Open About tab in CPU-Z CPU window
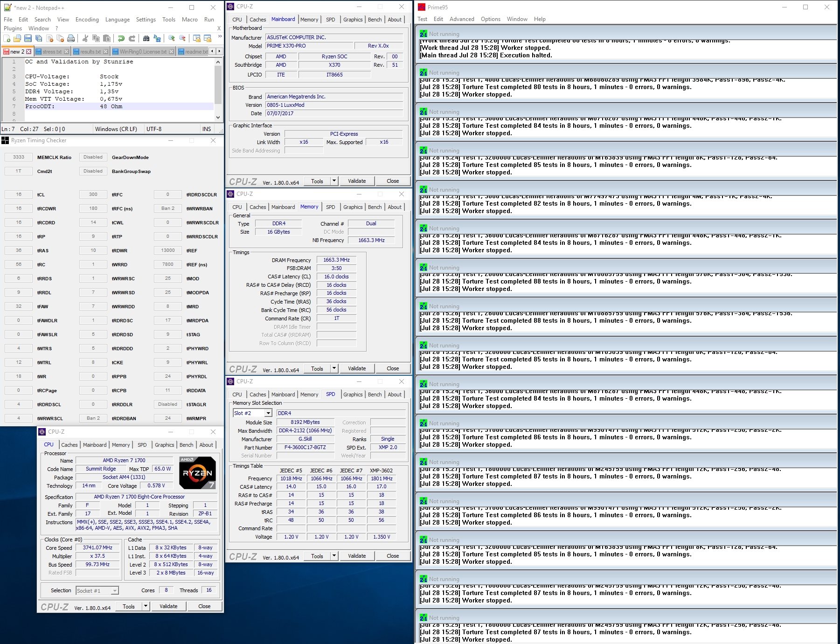The image size is (840, 644). [x=206, y=445]
